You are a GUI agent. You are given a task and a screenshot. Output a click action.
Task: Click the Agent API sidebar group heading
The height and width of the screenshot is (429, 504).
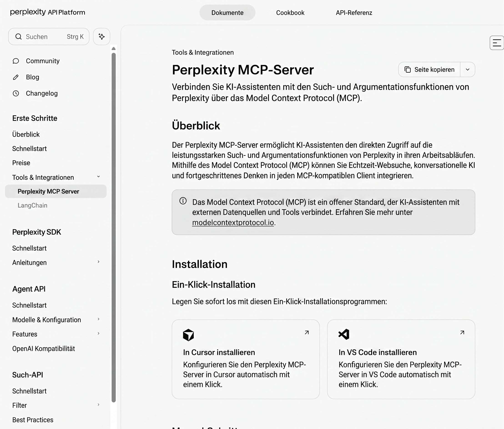(29, 289)
